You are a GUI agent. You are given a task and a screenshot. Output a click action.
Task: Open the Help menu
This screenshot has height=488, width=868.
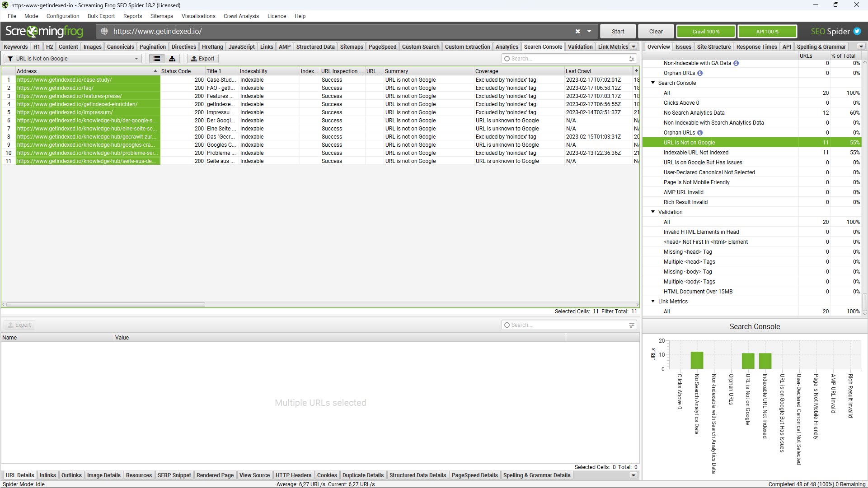coord(300,16)
